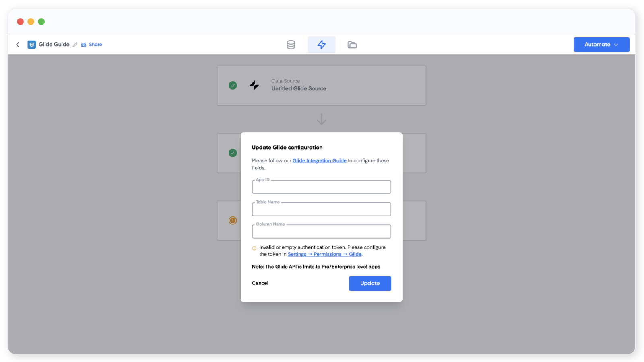Click the green checkmark on second step
Viewport: 644px width, 362px height.
pos(233,153)
